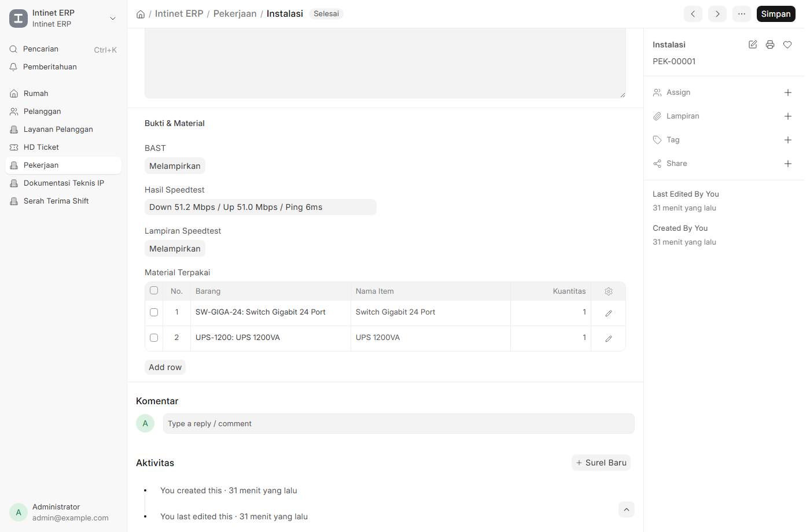Image resolution: width=810 pixels, height=532 pixels.
Task: Click Melampirkan button under BAST
Action: coord(175,166)
